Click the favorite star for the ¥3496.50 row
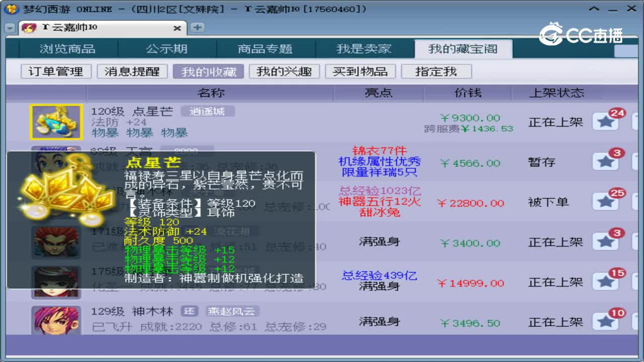 [x=605, y=322]
